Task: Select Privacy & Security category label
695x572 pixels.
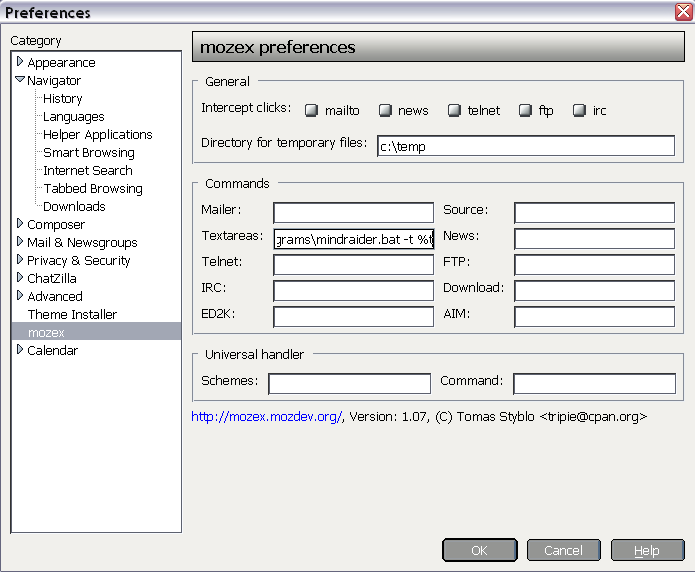Action: tap(79, 260)
